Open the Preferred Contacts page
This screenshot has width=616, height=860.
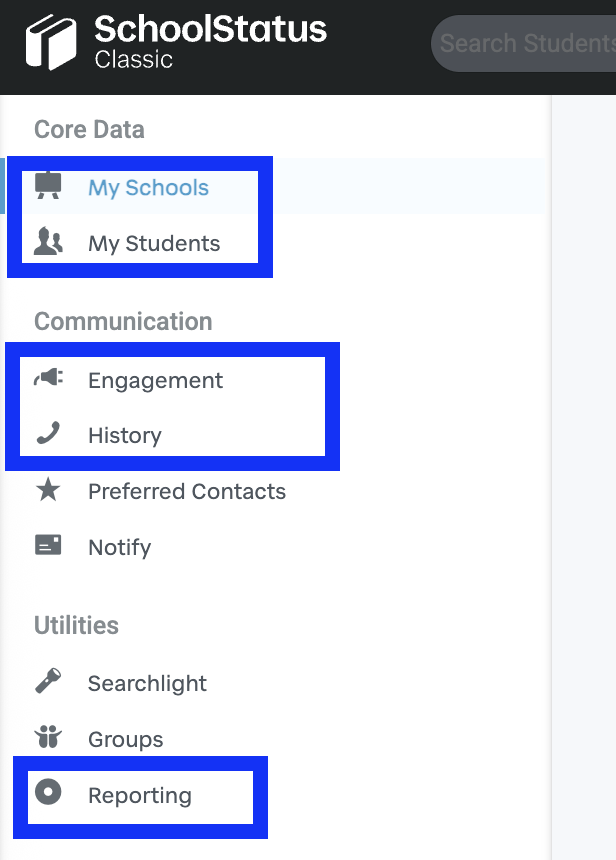pyautogui.click(x=186, y=492)
